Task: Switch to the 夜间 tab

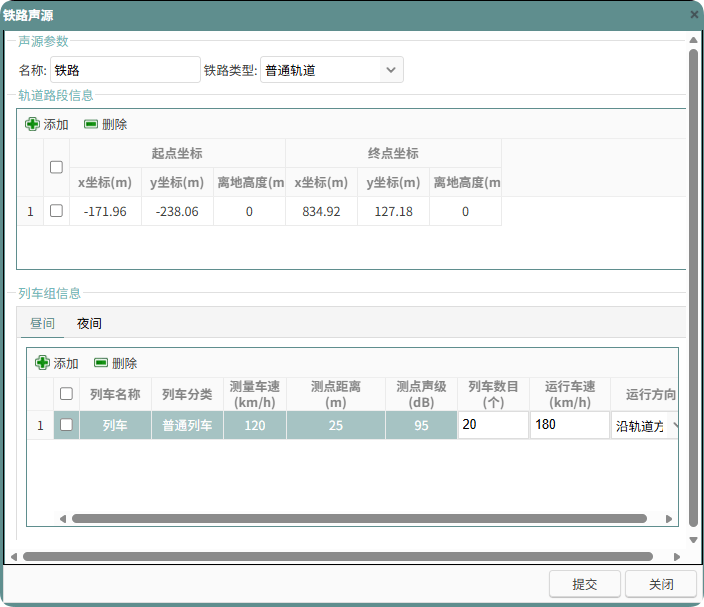Action: (x=89, y=323)
